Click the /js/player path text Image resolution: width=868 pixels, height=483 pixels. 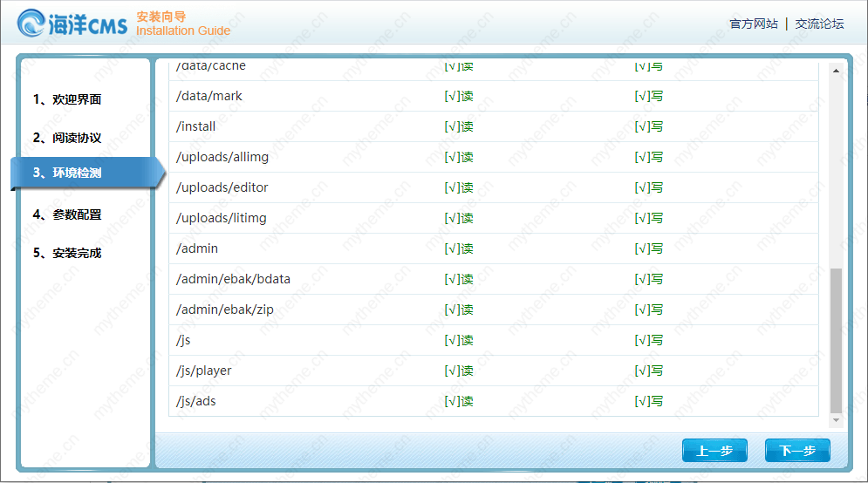tap(204, 371)
